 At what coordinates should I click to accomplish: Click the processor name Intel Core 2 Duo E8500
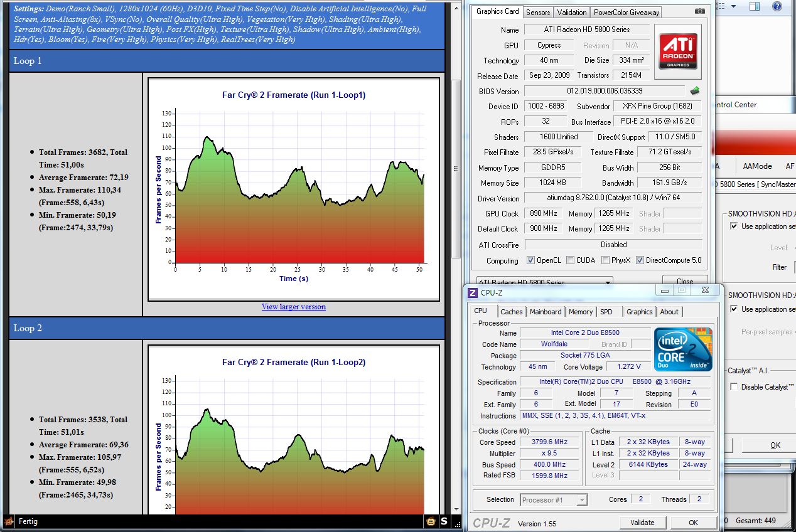[585, 333]
